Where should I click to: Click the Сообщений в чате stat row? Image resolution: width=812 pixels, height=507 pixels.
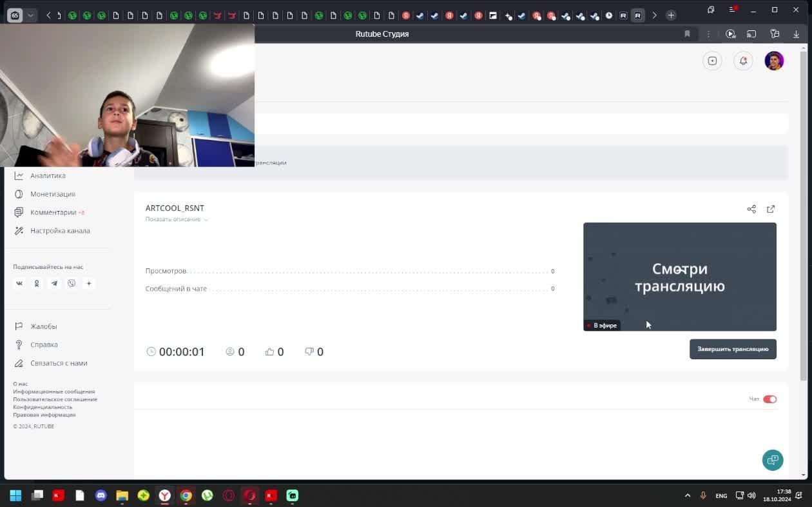[x=350, y=288]
